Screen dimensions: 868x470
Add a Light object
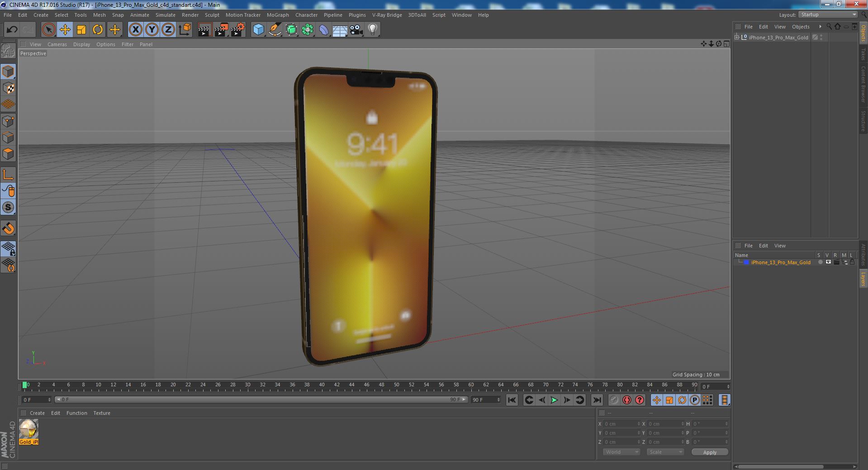tap(373, 30)
